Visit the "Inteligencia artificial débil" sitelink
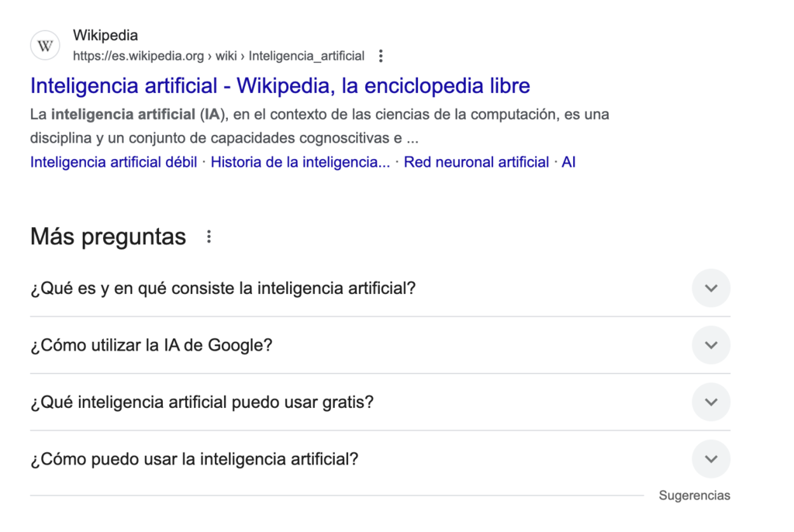Viewport: 794px width, 532px height. coord(112,162)
